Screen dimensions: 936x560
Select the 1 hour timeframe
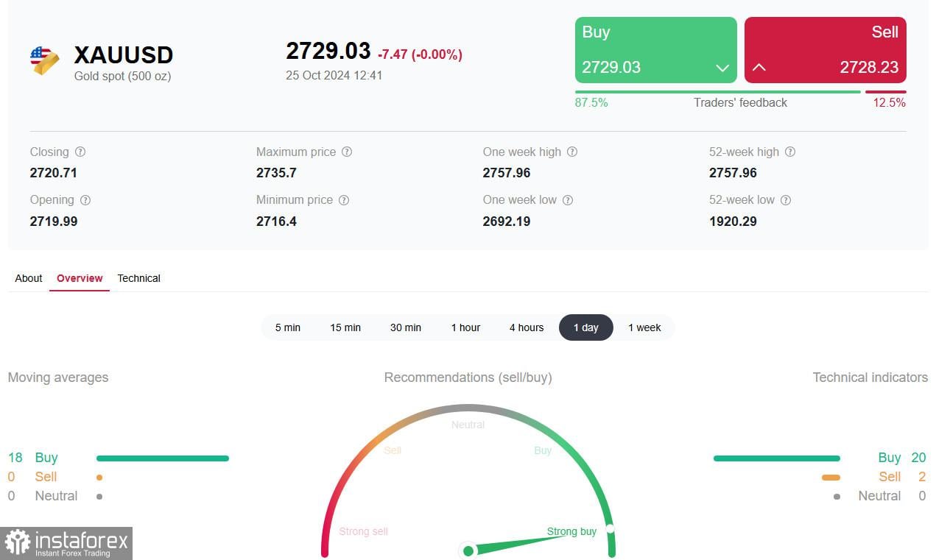click(465, 327)
